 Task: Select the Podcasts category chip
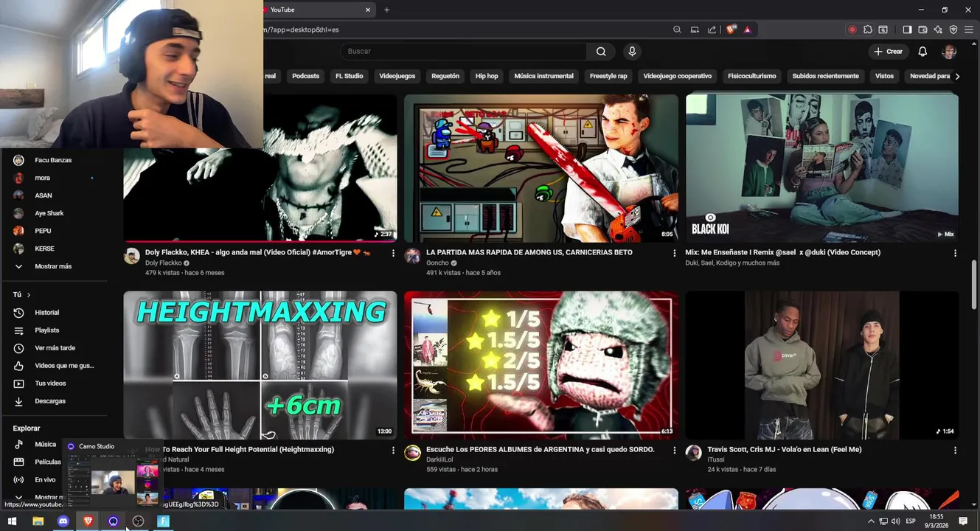[x=305, y=76]
